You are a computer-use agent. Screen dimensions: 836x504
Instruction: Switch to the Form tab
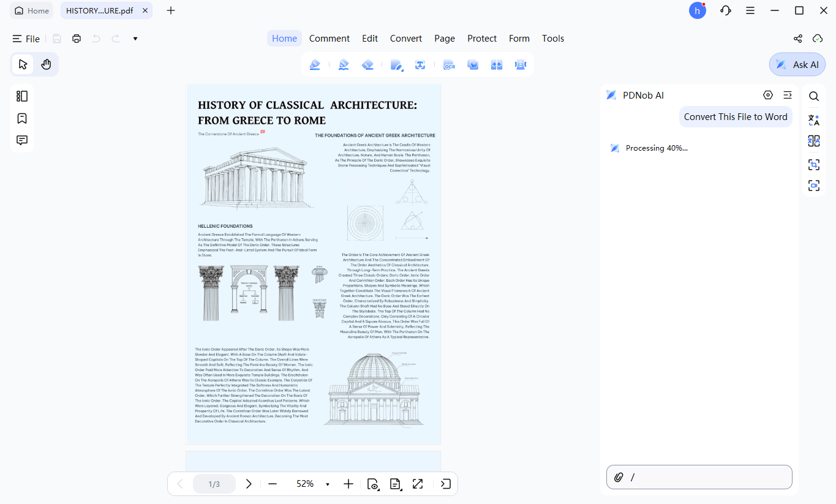click(519, 38)
